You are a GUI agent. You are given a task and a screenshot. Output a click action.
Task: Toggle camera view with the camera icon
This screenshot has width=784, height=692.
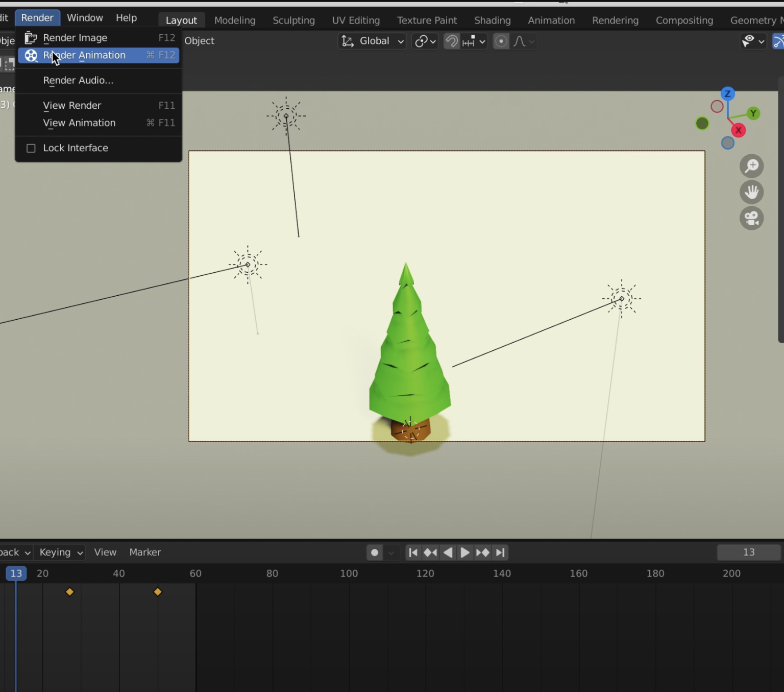tap(751, 219)
